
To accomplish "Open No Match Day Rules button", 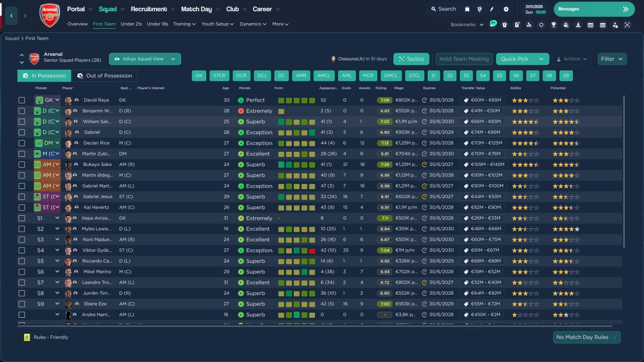I will point(587,337).
